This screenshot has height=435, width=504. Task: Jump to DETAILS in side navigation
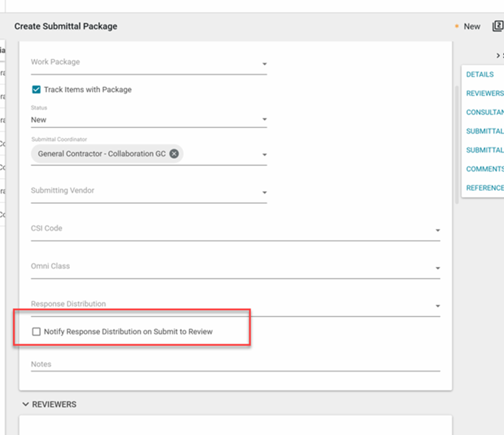(x=480, y=75)
